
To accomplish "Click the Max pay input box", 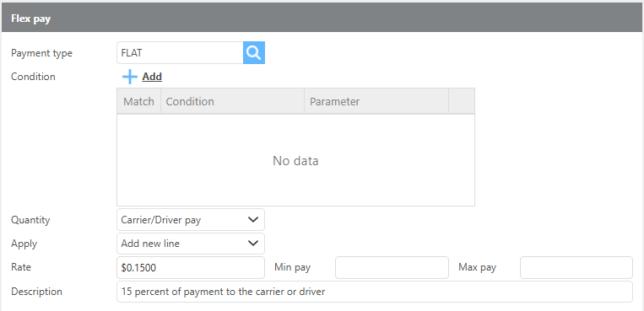I will click(576, 267).
